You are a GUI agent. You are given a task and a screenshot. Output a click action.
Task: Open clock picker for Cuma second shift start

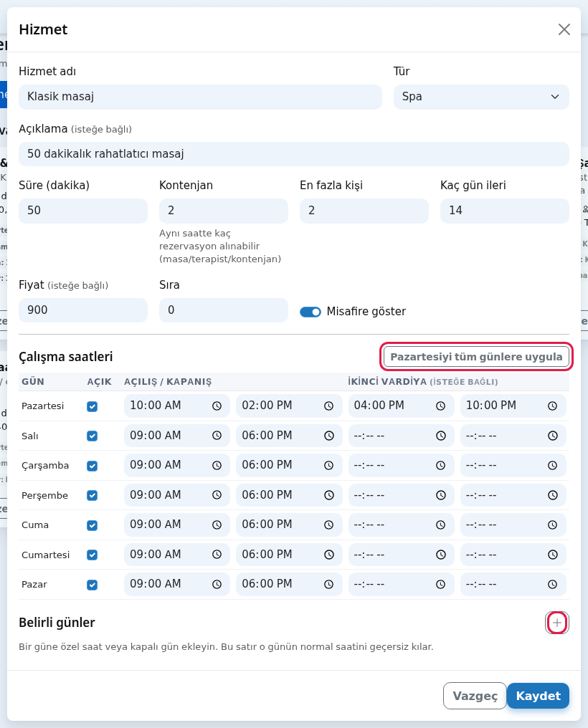[441, 525]
